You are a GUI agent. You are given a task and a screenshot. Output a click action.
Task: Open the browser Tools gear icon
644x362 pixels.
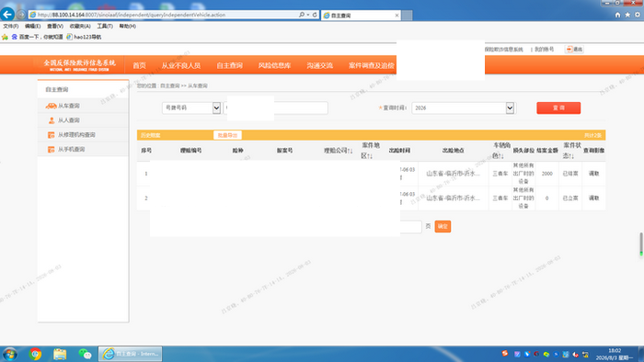[x=638, y=15]
